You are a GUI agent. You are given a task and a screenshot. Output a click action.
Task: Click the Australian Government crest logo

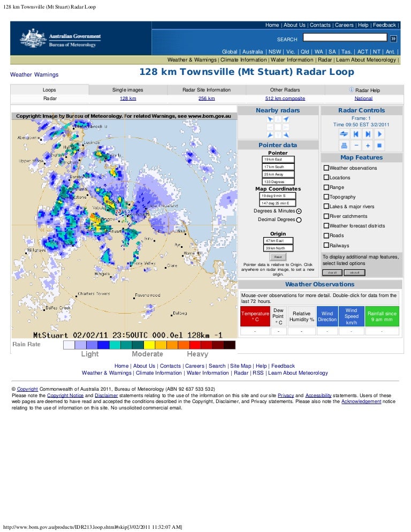33,38
